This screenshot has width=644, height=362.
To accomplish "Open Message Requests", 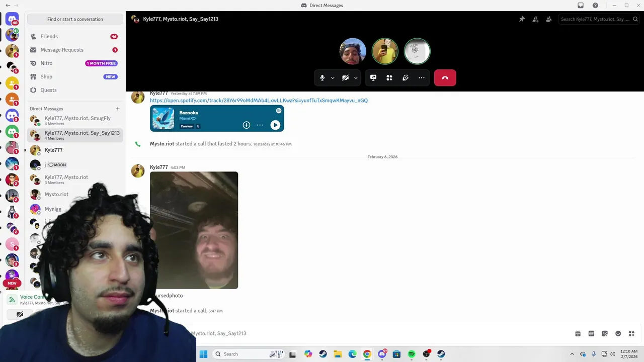I will [x=75, y=50].
